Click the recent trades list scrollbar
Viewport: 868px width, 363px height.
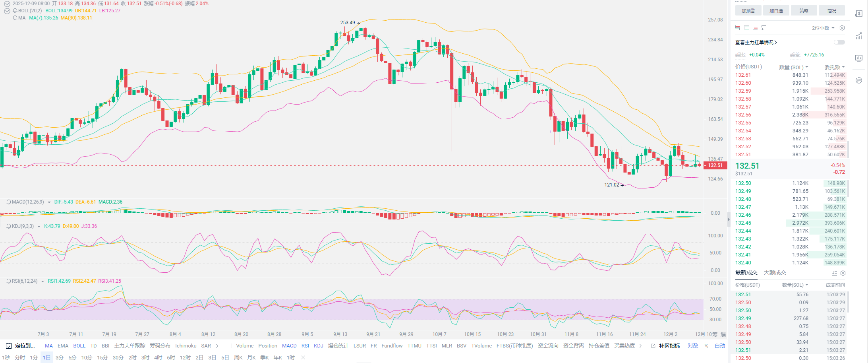pos(848,302)
